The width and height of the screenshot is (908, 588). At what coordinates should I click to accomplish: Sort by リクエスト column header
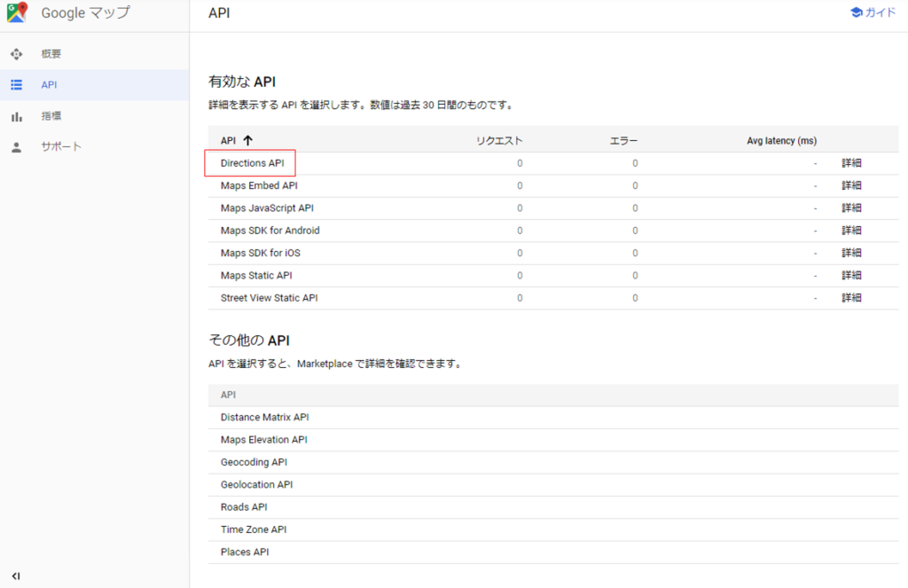(x=499, y=140)
